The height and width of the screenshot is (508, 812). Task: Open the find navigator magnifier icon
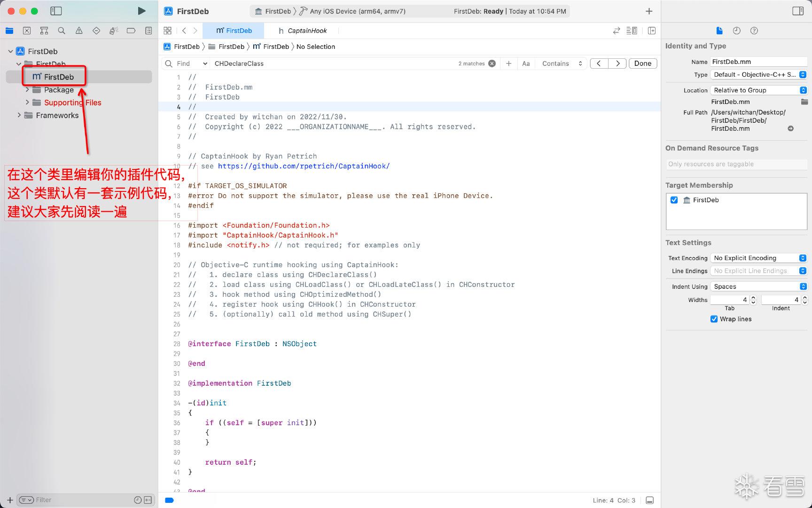coord(62,31)
